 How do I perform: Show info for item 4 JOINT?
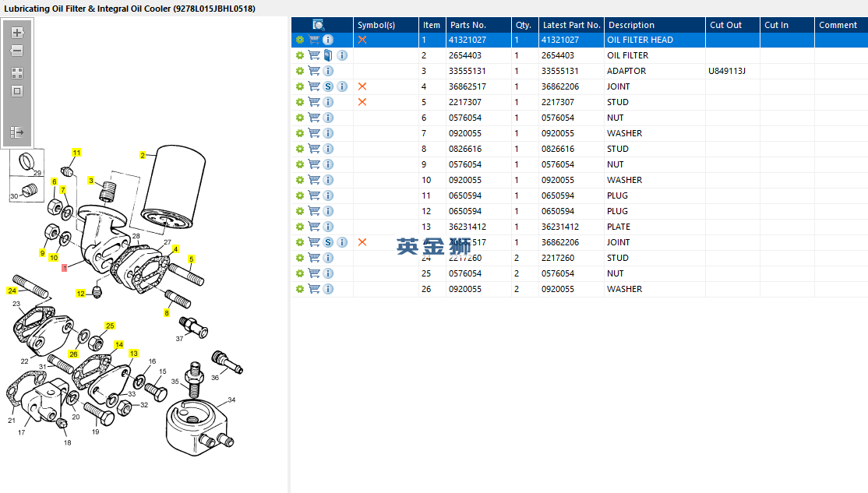tap(342, 86)
